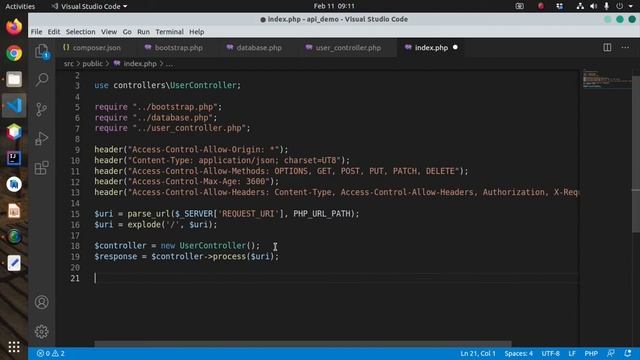Open the Run and Debug view
Viewport: 640px width, 360px height.
pos(42,138)
